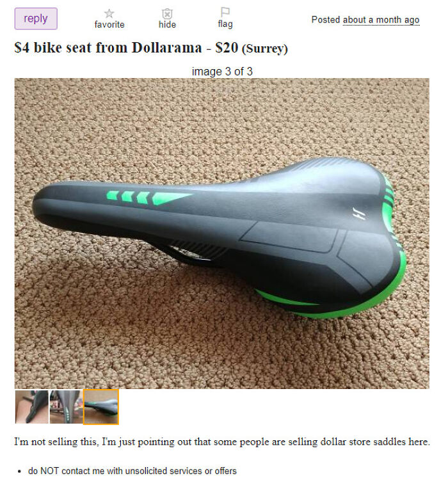Viewport: 448px width, 501px height.
Task: Click the word "Posted" near the timestamp
Action: pos(326,20)
